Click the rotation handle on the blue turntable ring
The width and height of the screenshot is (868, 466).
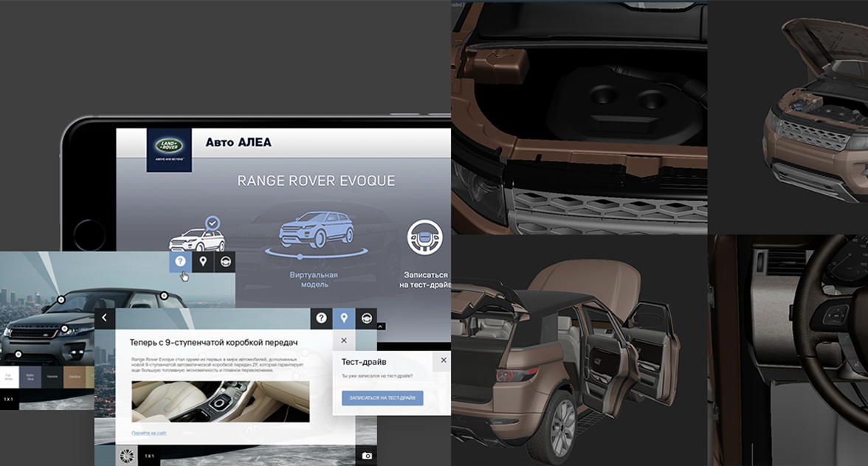pos(300,257)
